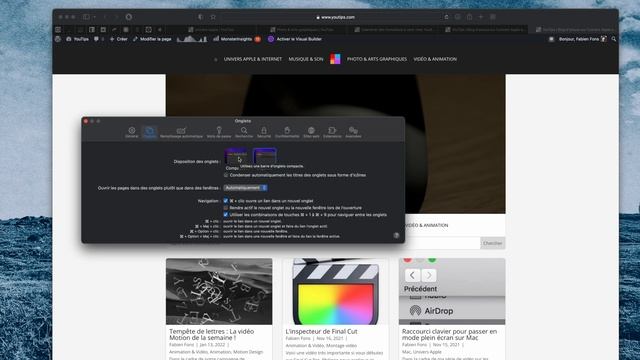Click the Fabien Fons avatar icon

pyautogui.click(x=604, y=39)
